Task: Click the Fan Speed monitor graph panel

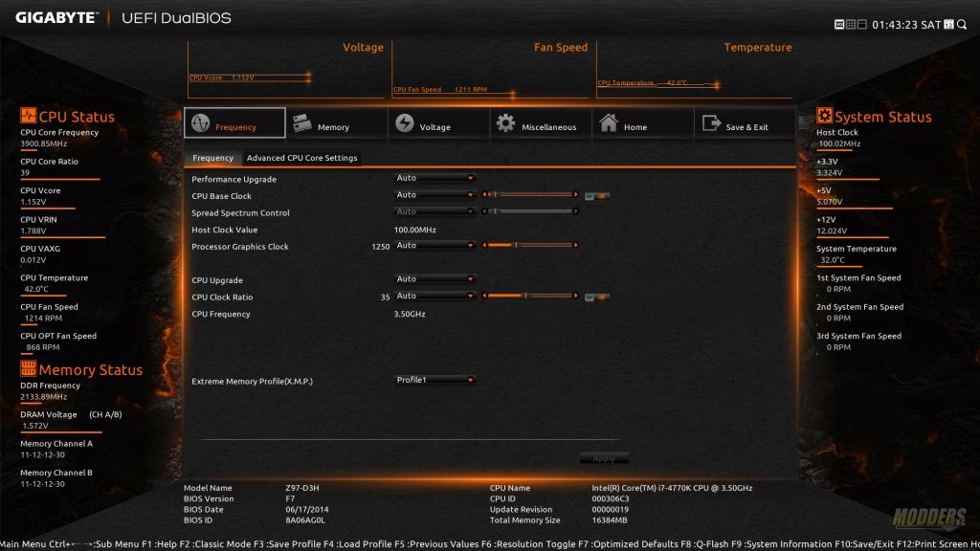Action: coord(491,69)
